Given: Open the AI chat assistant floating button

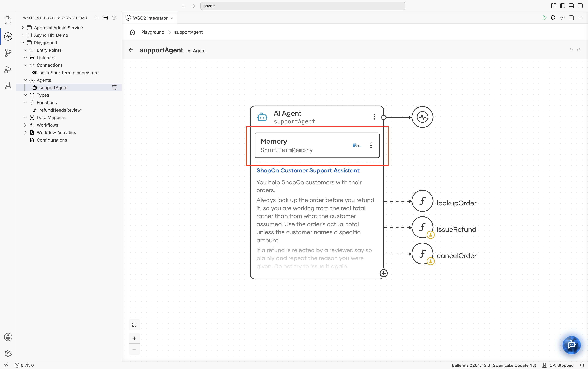Looking at the screenshot, I should click(x=571, y=345).
